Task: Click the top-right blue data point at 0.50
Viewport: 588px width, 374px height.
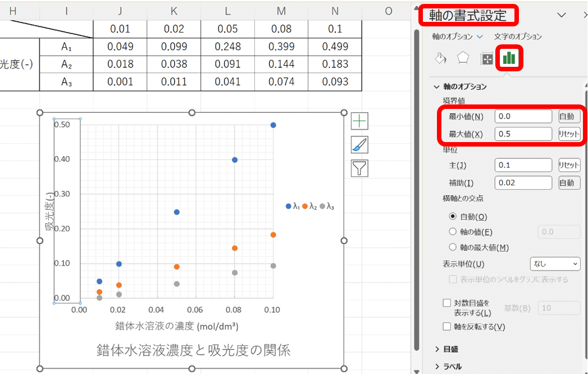Action: click(x=274, y=125)
